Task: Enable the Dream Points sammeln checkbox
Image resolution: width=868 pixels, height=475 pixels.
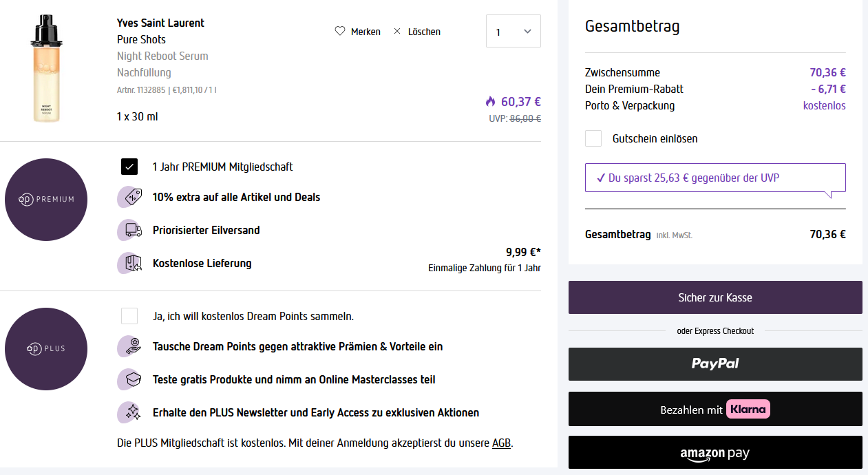Action: point(129,316)
